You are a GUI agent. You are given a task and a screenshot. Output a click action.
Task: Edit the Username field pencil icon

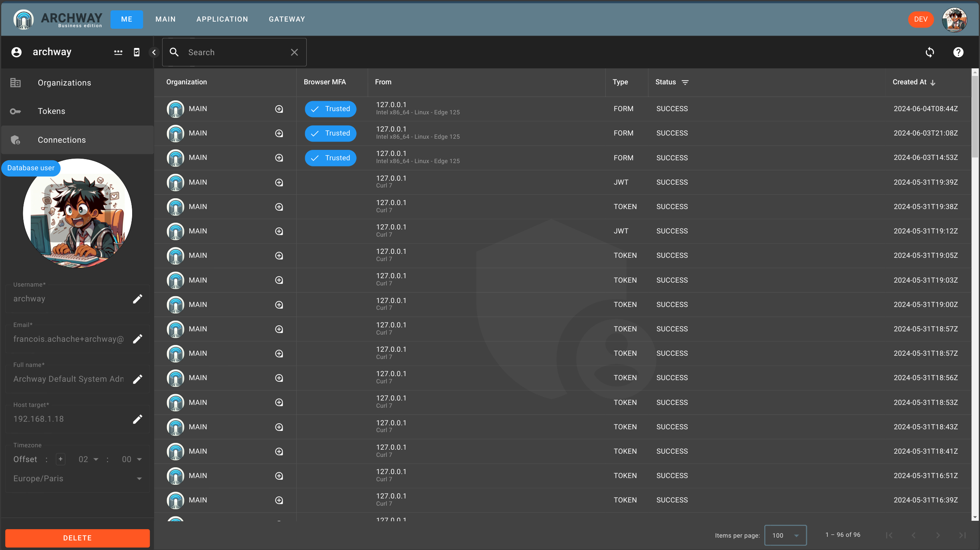(137, 299)
